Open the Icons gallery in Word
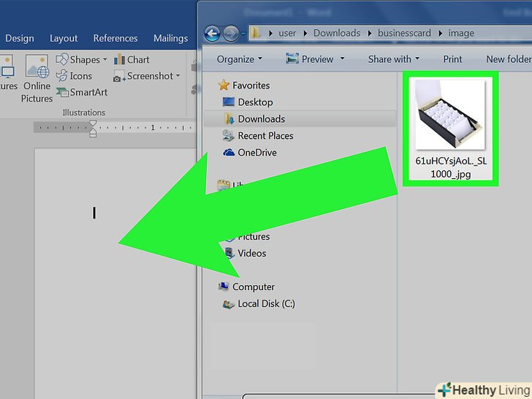Screen dimensions: 532x399 coord(74,76)
